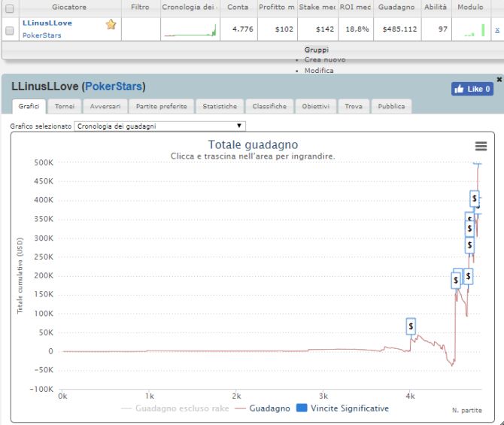Click the Totale guadagno chart title
Image resolution: width=504 pixels, height=425 pixels.
(253, 144)
